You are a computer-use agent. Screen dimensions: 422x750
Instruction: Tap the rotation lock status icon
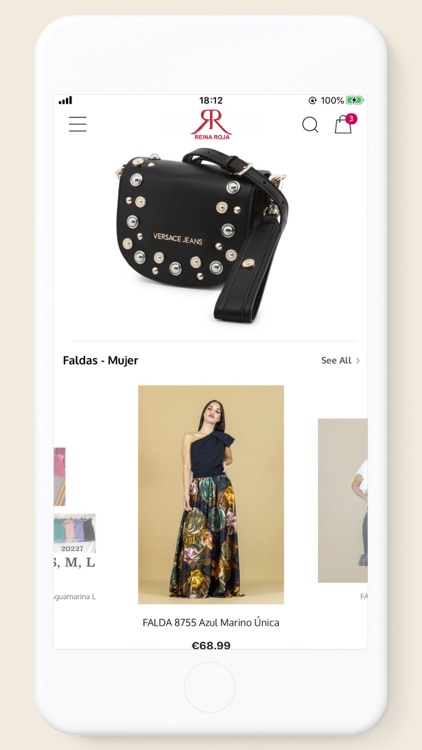click(x=313, y=100)
